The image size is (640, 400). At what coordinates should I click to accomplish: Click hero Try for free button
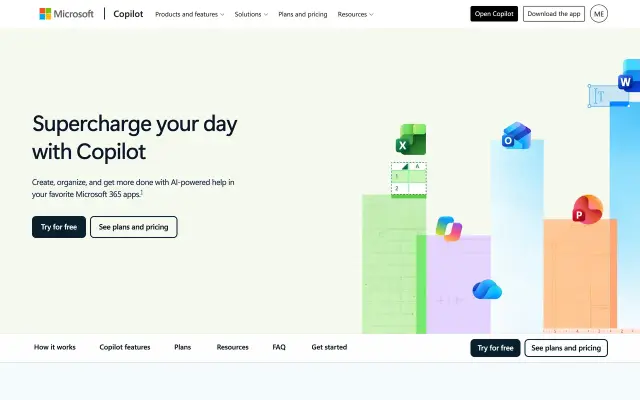coord(59,227)
